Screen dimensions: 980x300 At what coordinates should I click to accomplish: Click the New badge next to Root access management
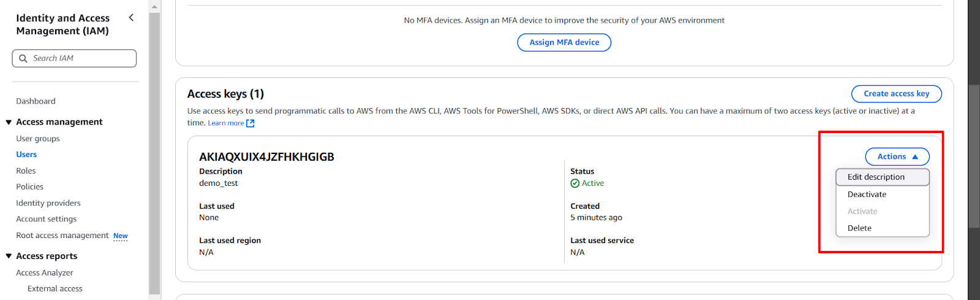click(x=121, y=236)
